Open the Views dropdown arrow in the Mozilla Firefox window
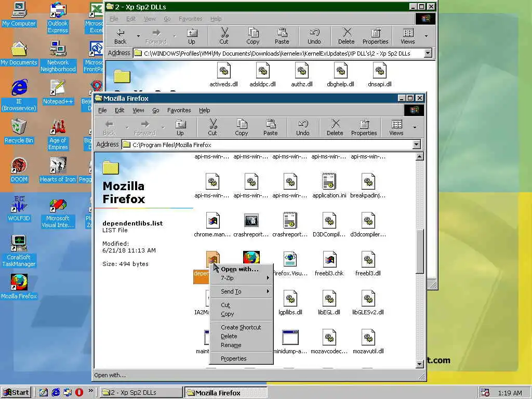The width and height of the screenshot is (532, 399). [x=415, y=127]
